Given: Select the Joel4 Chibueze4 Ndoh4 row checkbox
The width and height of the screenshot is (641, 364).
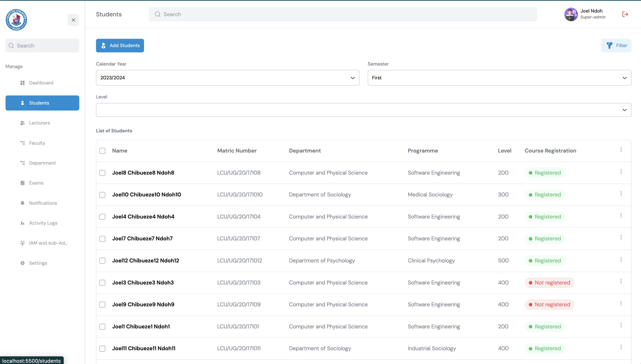Looking at the screenshot, I should tap(102, 217).
